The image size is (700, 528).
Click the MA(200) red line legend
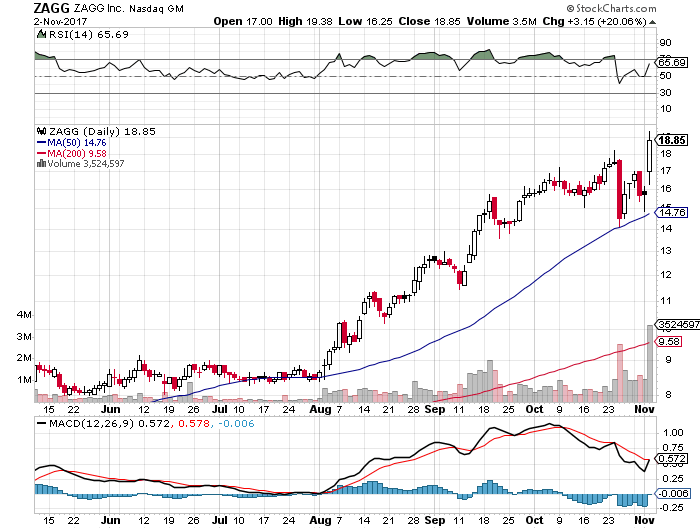[71, 154]
